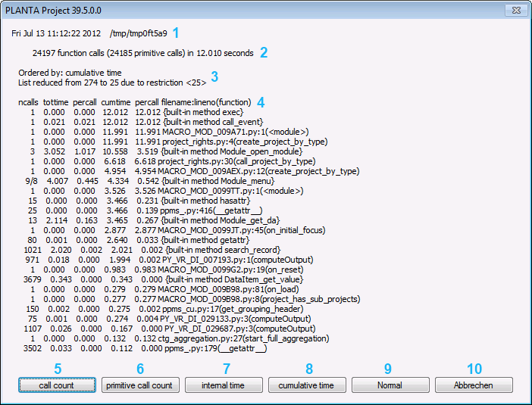Select the ppms_.py:179(__getattr__) row
Viewport: 532px width, 405px height.
(145, 348)
